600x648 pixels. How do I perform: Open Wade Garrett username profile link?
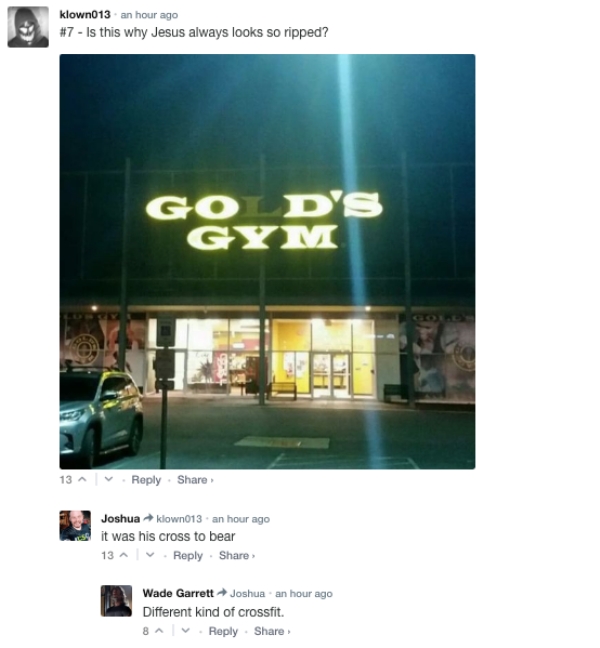click(x=178, y=593)
